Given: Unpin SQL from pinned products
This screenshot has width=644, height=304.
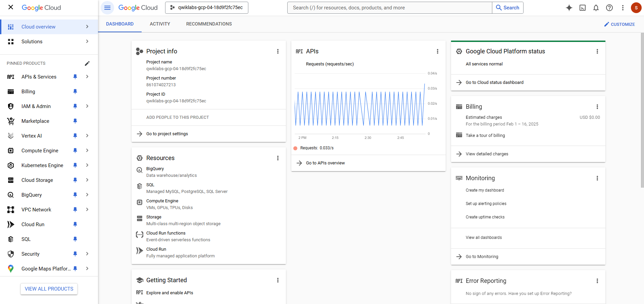Looking at the screenshot, I should click(75, 239).
